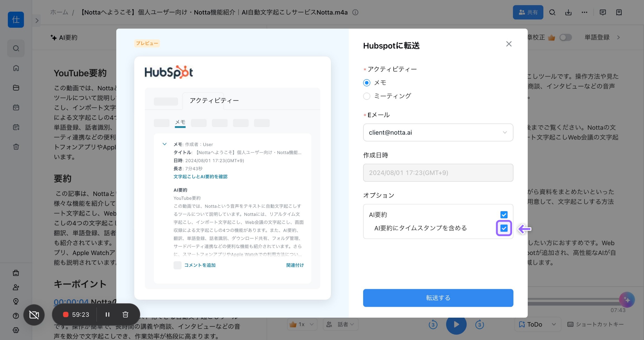
Task: Expand the sidebar with the arrow
Action: [37, 20]
